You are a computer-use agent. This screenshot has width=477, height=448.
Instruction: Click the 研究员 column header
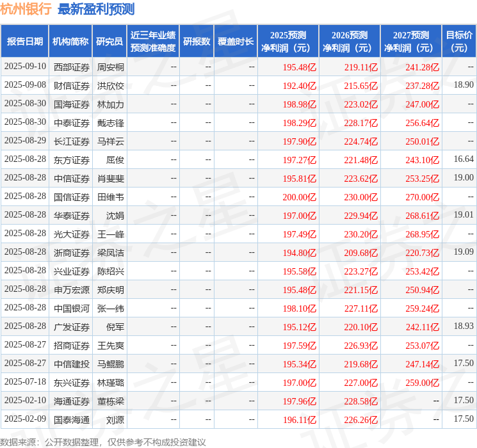pyautogui.click(x=109, y=42)
